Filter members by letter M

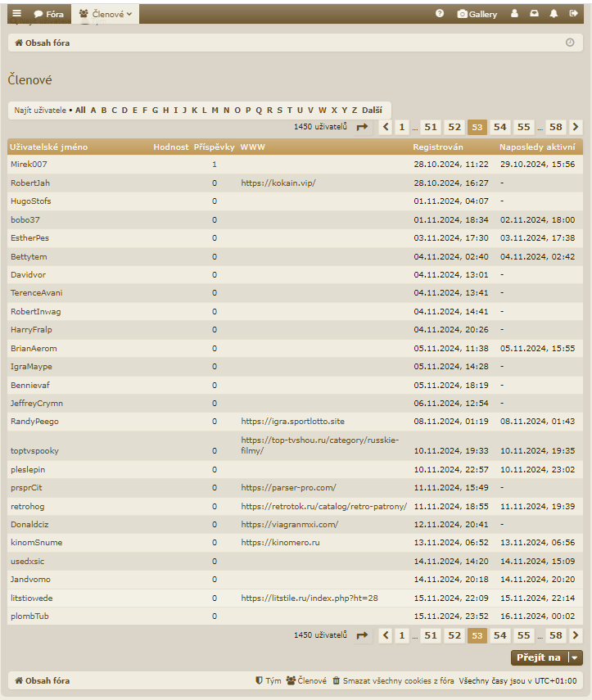pos(215,110)
